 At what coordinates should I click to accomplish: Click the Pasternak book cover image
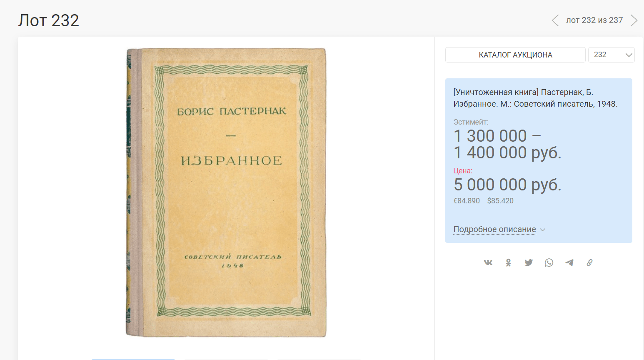point(226,192)
